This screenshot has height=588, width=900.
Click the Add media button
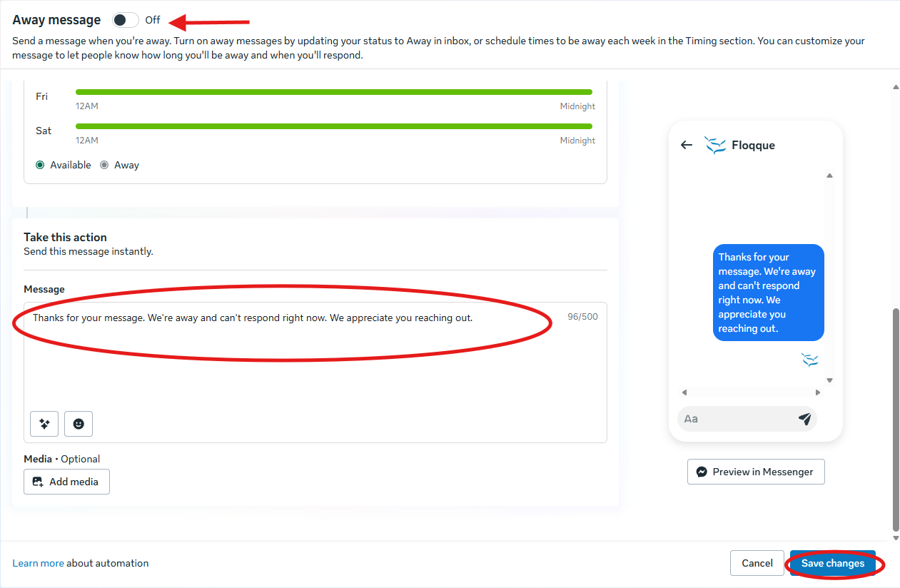tap(66, 482)
